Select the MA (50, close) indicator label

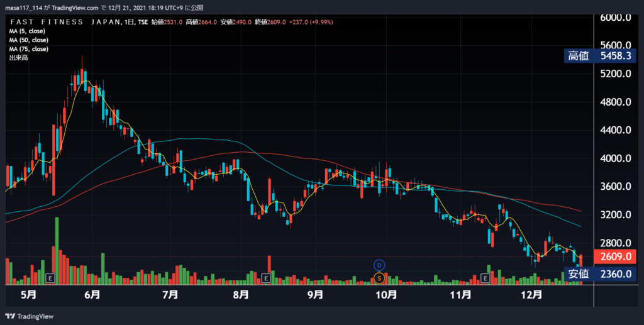pos(29,40)
